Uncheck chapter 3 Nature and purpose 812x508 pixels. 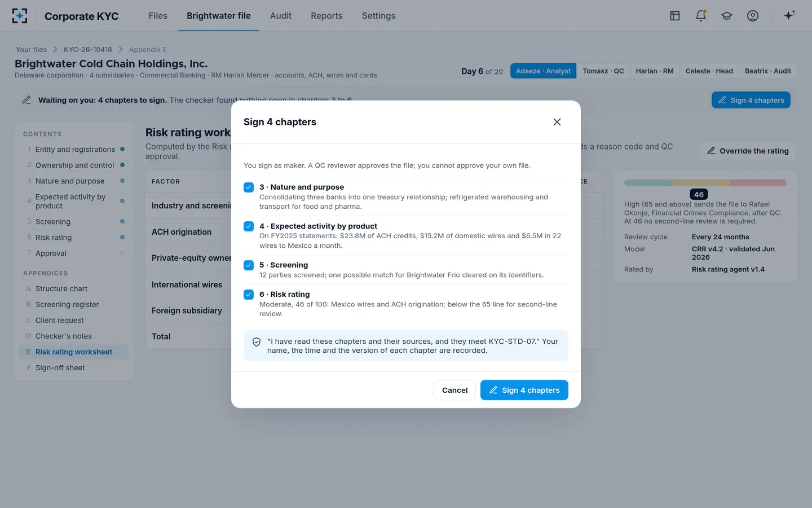[249, 187]
